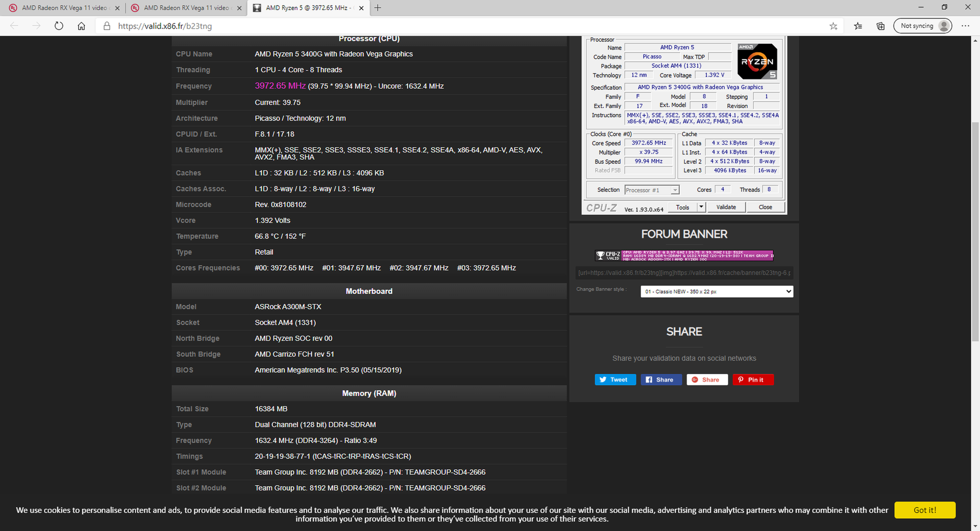Click the Slot #2 Module Team Group entry
The image size is (980, 531).
pos(370,488)
